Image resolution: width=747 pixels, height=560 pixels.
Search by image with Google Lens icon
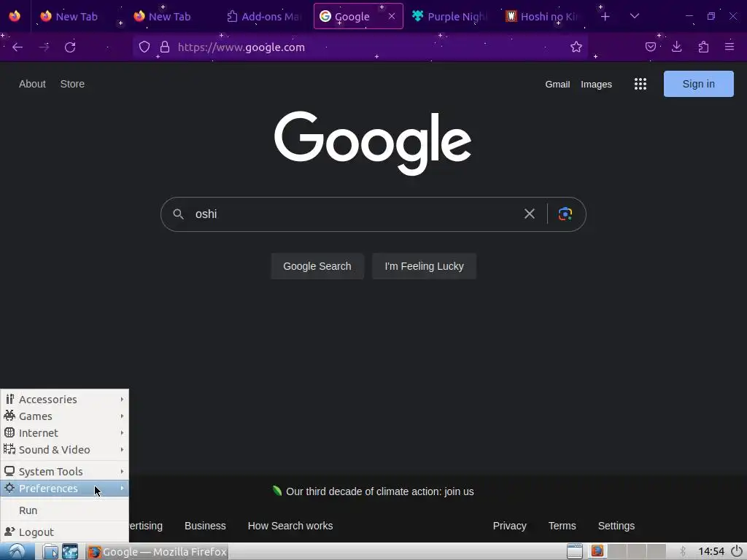[565, 214]
